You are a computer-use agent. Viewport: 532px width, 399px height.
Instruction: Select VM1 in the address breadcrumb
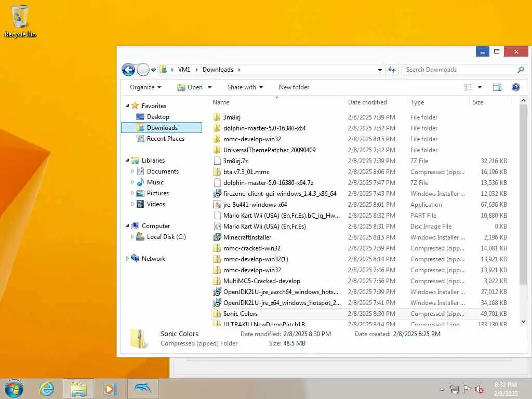pos(184,70)
